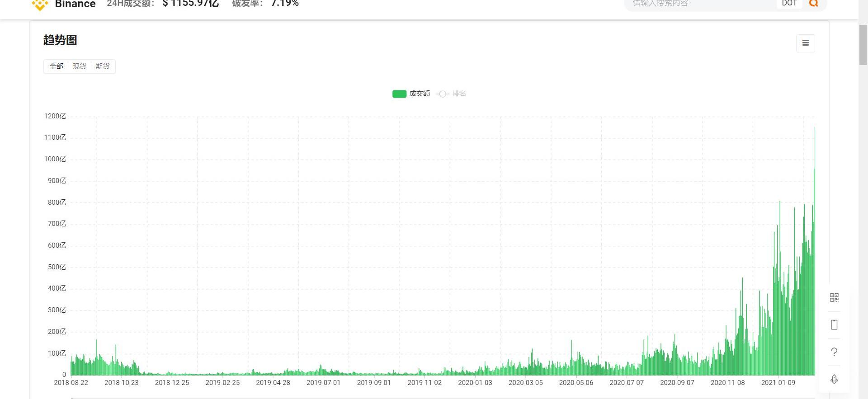Enable the 排名 legend series
The image size is (868, 399).
(x=451, y=94)
